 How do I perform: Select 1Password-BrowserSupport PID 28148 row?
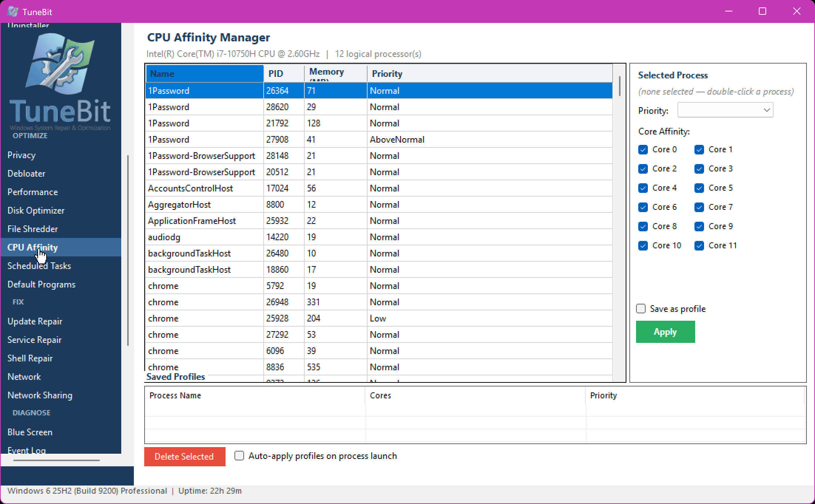[x=379, y=156]
